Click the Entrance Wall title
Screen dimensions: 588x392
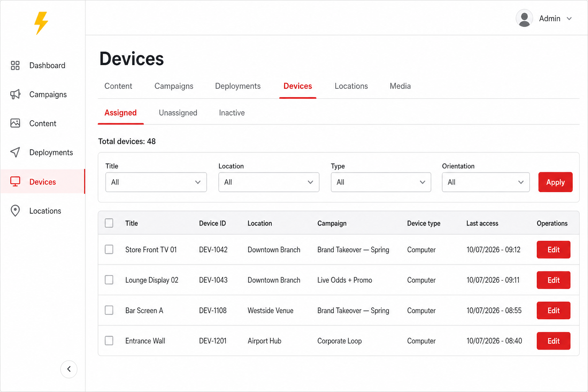tap(145, 341)
